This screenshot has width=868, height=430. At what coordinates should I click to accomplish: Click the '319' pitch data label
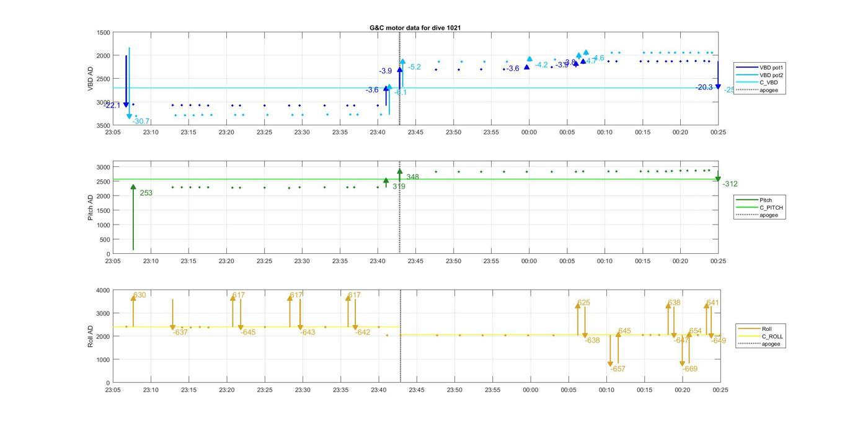pyautogui.click(x=399, y=186)
